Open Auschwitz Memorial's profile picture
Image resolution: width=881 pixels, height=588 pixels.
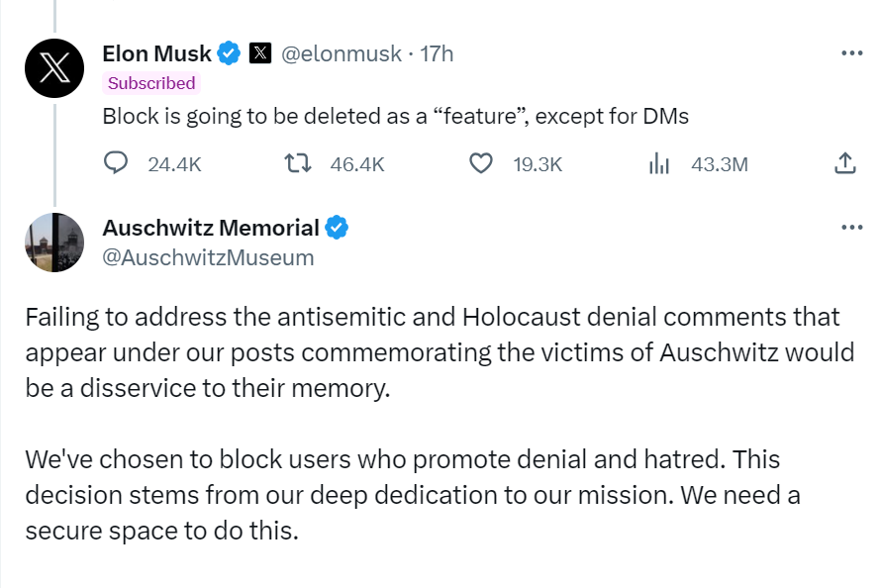coord(54,242)
